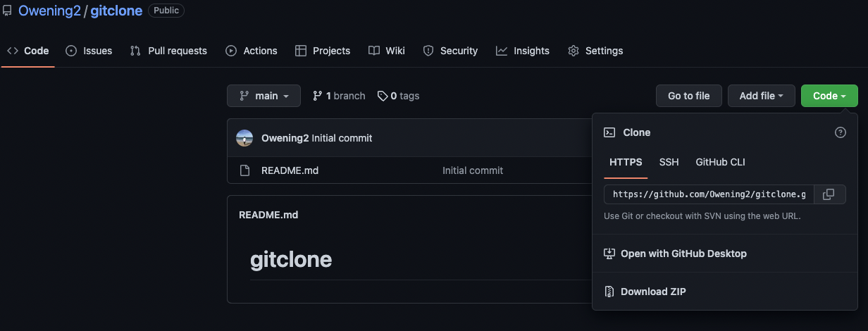Open the Wiki tab
Image resolution: width=868 pixels, height=331 pixels.
click(387, 51)
